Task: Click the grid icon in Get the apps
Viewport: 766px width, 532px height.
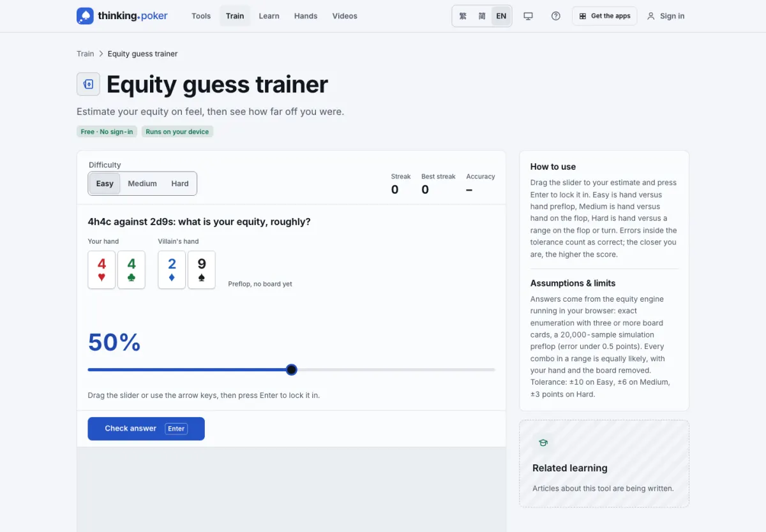Action: 583,16
